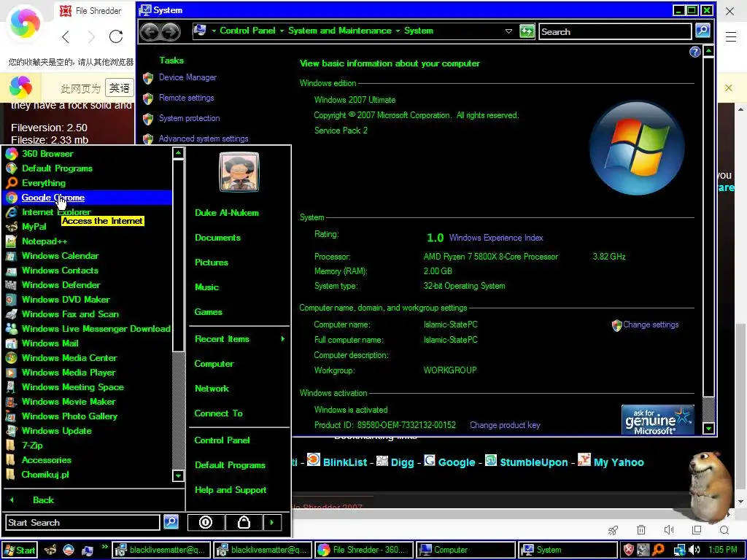747x560 pixels.
Task: Click the lock button in Start menu
Action: [244, 522]
